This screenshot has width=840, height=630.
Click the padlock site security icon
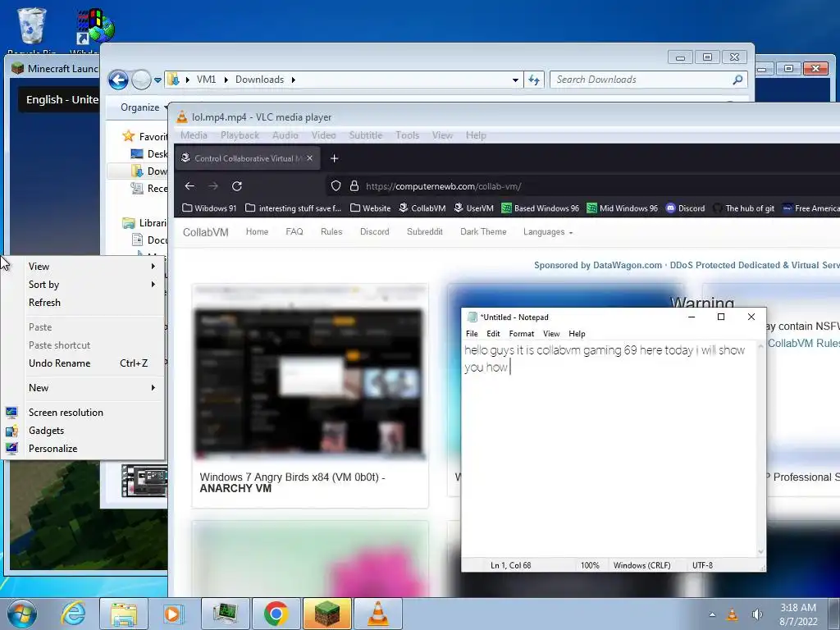354,186
